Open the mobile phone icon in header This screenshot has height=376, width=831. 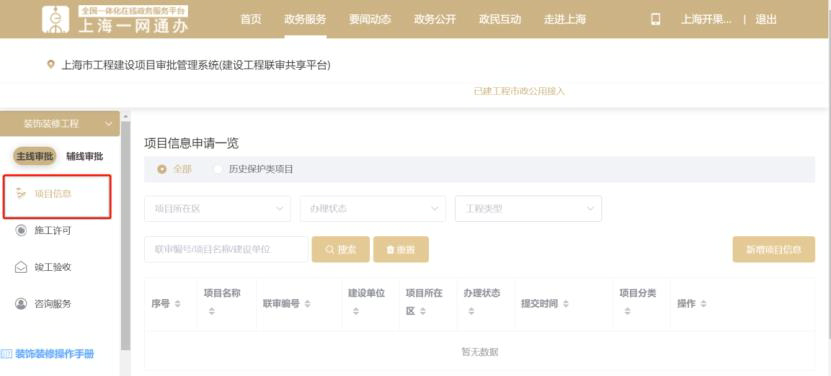point(656,20)
